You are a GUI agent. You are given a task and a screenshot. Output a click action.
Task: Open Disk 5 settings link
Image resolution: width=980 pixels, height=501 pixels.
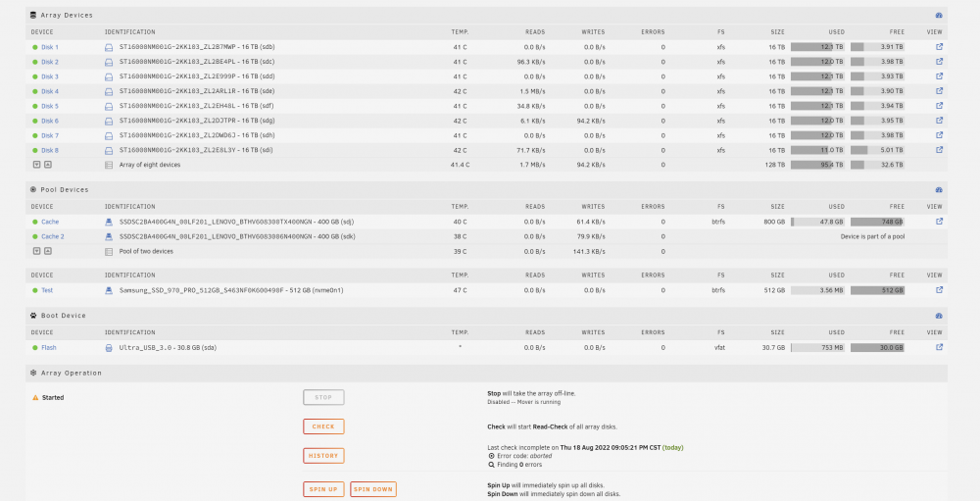coord(50,106)
